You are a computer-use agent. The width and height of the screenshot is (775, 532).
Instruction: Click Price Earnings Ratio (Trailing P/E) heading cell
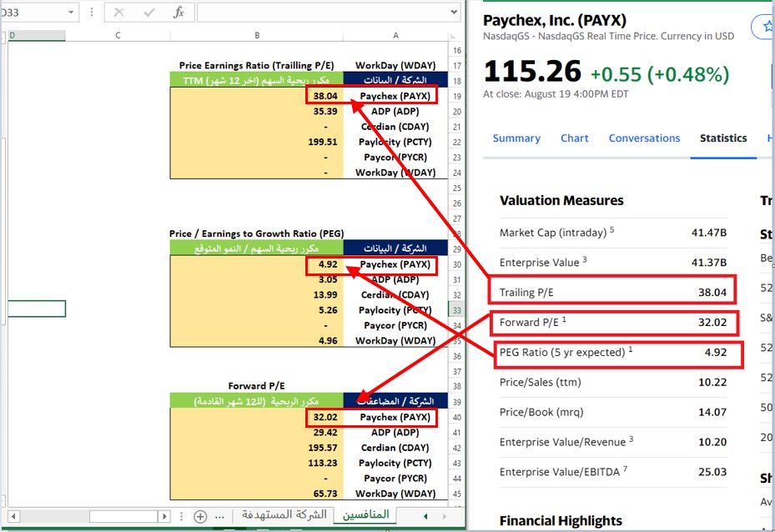(x=256, y=65)
